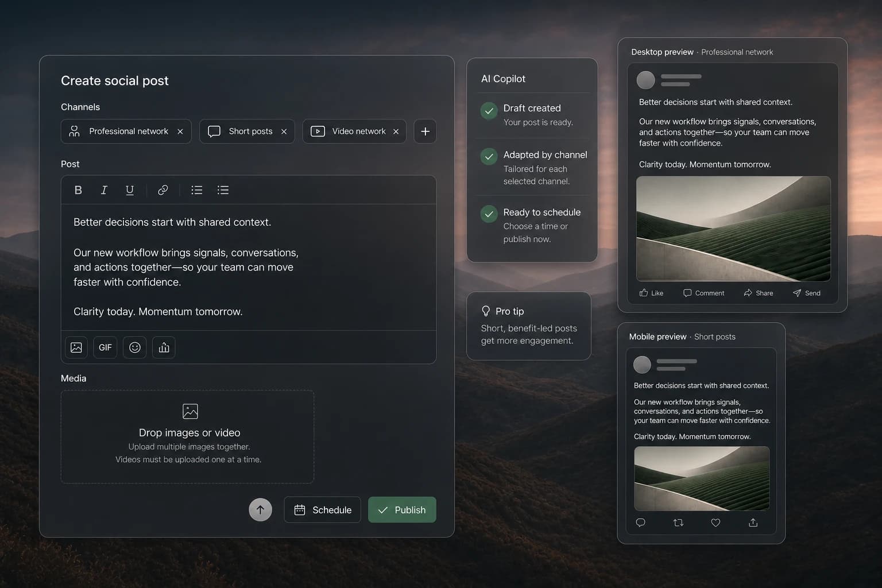Open the emoji picker
This screenshot has height=588, width=882.
click(135, 347)
